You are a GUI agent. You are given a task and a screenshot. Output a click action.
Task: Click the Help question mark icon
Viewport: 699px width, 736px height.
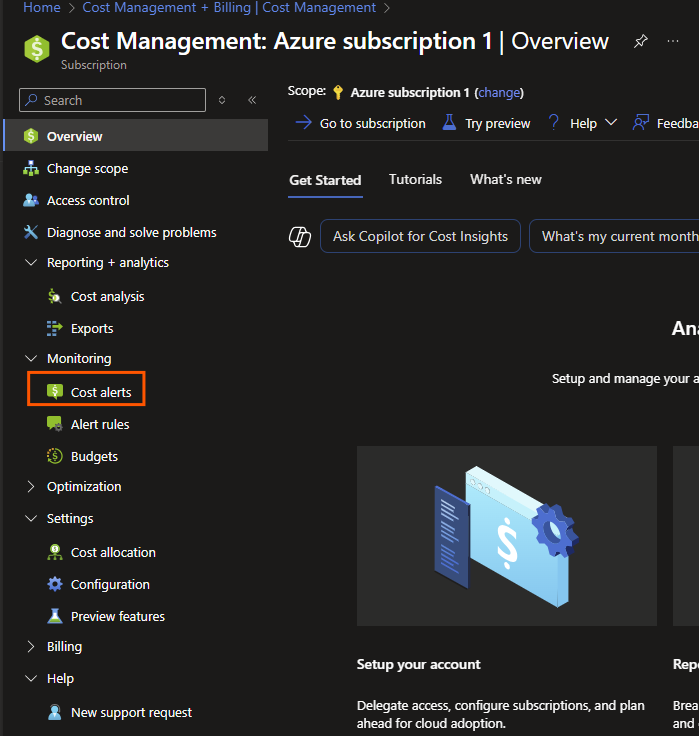click(554, 123)
